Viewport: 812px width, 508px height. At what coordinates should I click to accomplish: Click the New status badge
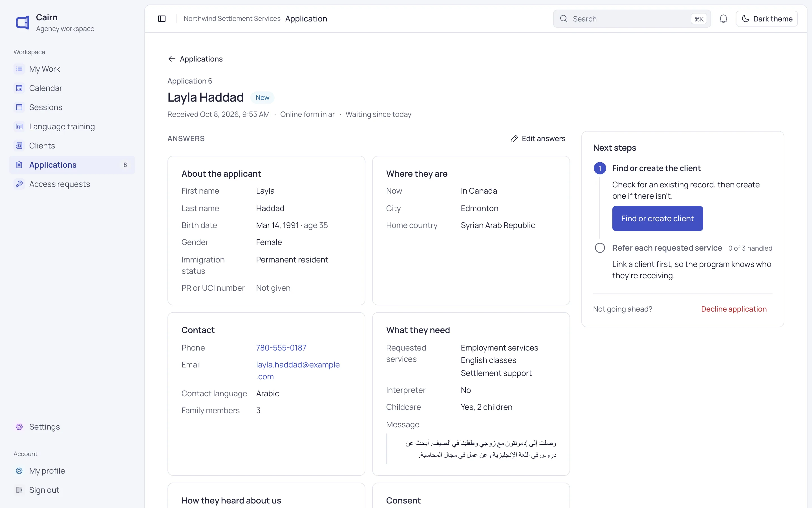[262, 97]
